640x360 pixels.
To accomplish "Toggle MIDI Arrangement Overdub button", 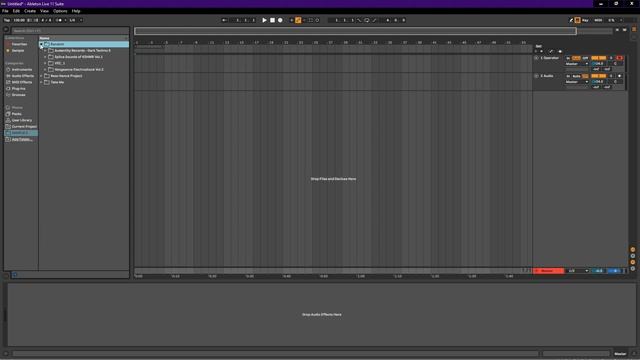I will tap(291, 20).
